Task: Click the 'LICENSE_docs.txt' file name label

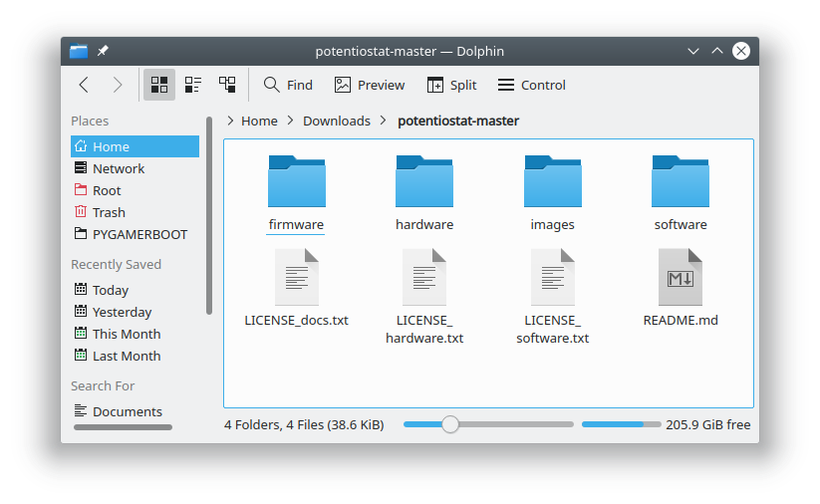Action: [x=297, y=320]
